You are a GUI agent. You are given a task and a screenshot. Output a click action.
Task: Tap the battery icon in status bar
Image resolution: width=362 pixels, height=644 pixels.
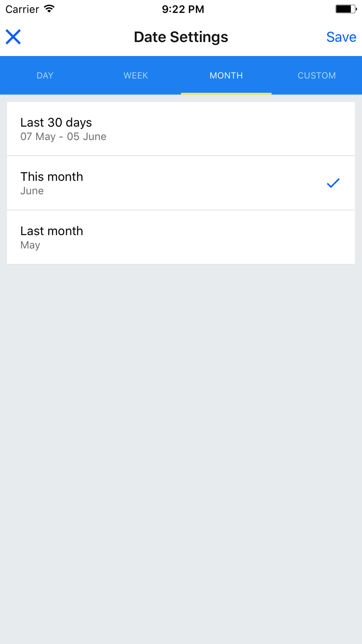[346, 9]
